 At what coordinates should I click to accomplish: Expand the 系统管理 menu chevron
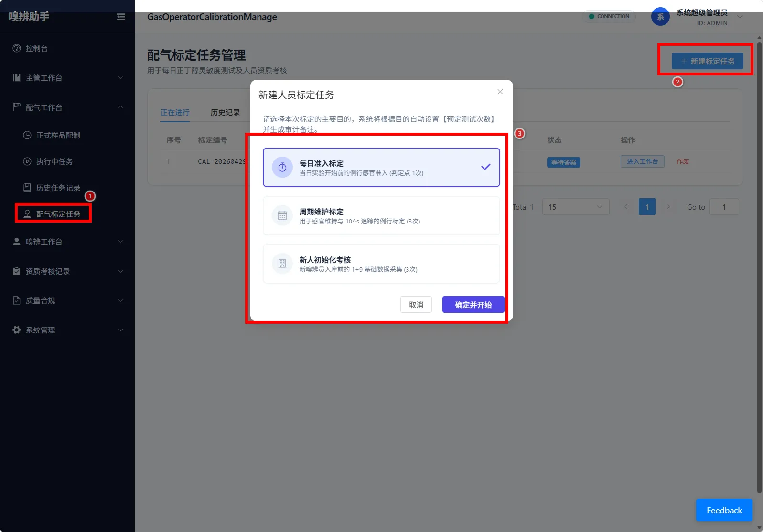tap(121, 330)
